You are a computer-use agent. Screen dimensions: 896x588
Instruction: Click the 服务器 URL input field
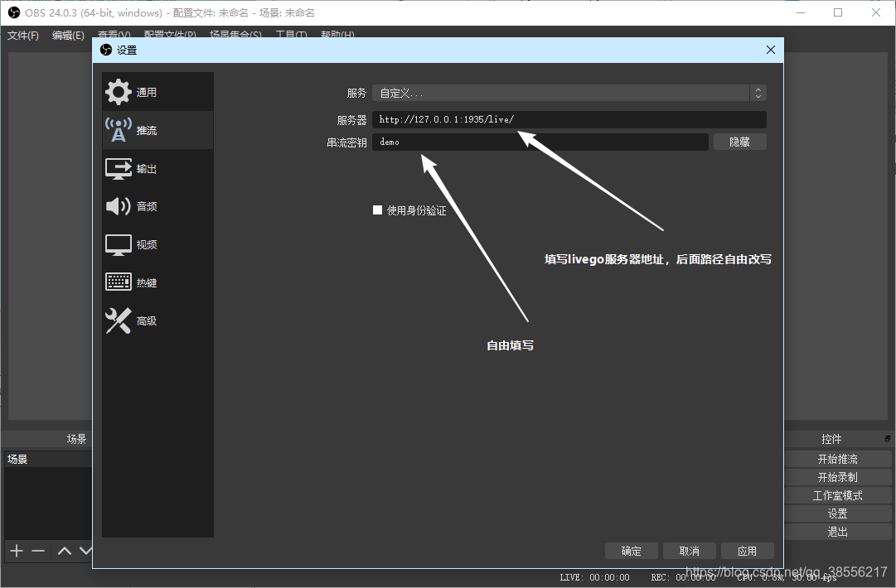[569, 119]
